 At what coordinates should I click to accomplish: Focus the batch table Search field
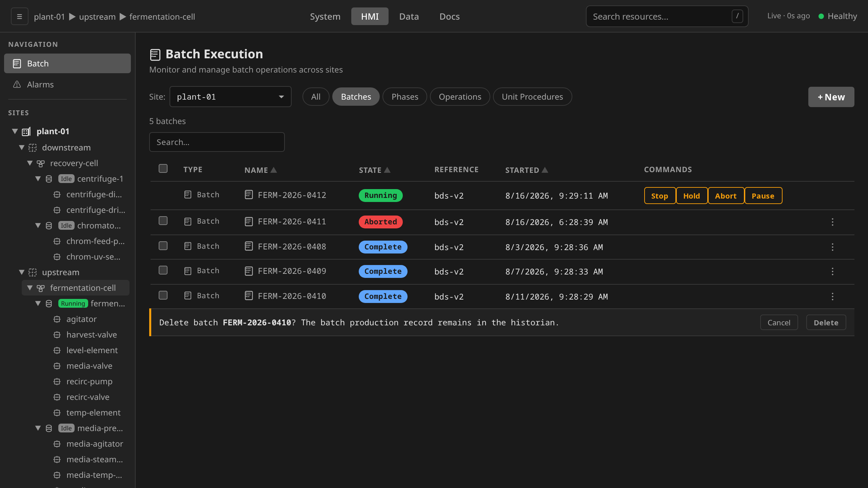(217, 142)
